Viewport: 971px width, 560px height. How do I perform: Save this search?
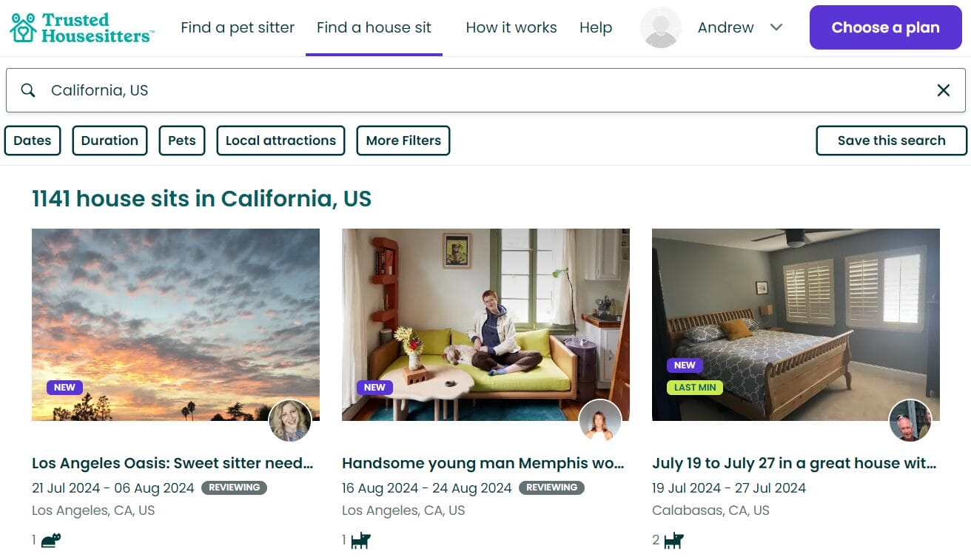coord(891,140)
